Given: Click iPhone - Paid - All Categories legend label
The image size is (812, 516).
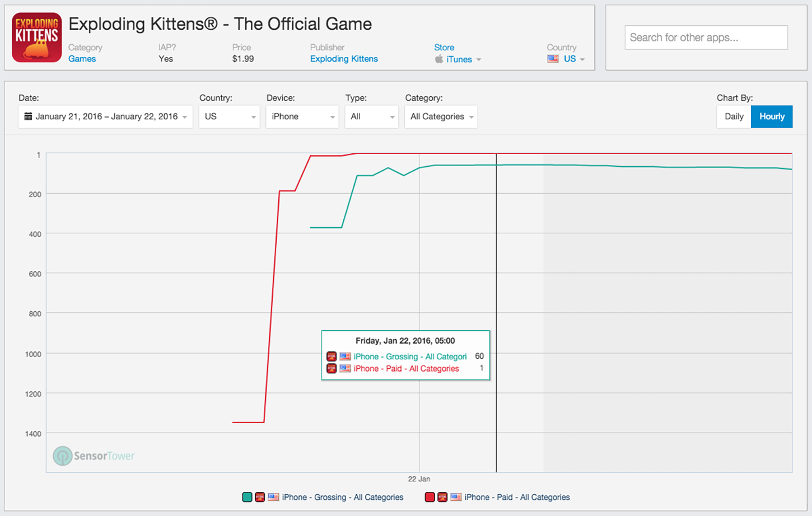Looking at the screenshot, I should click(517, 497).
